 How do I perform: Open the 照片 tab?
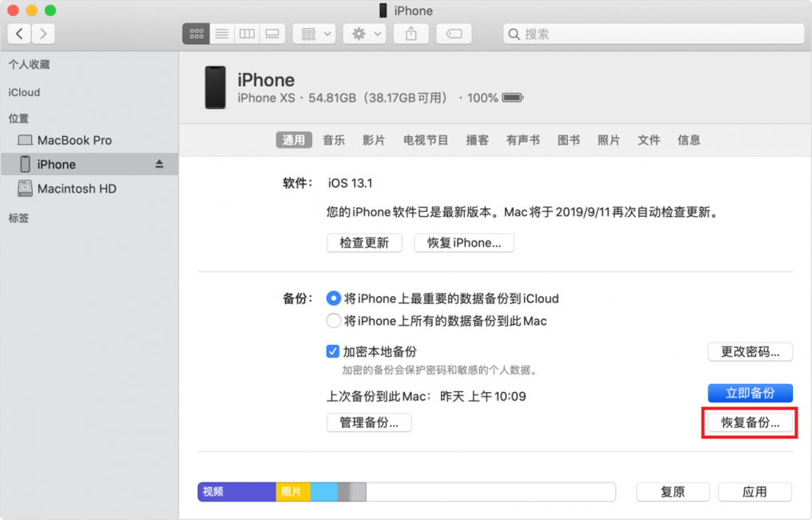[609, 140]
